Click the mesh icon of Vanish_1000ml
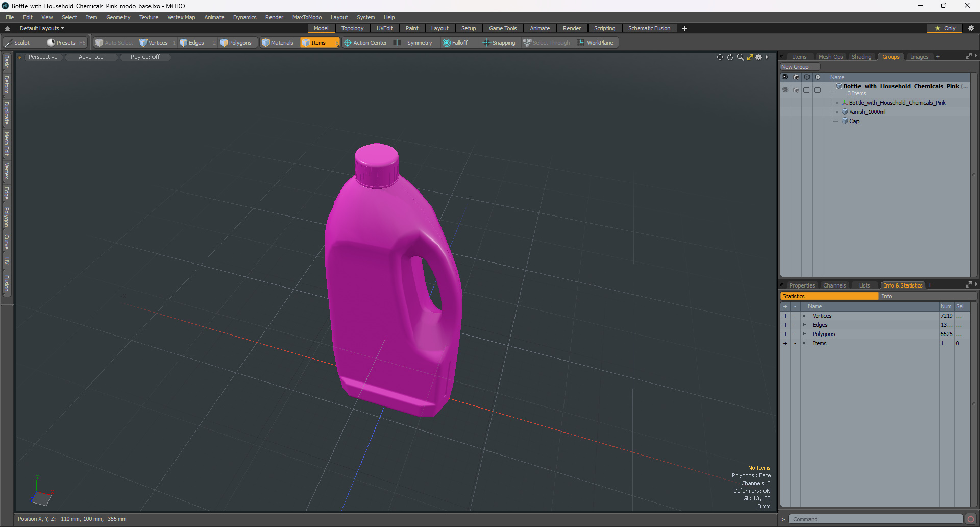This screenshot has width=980, height=527. (x=845, y=112)
